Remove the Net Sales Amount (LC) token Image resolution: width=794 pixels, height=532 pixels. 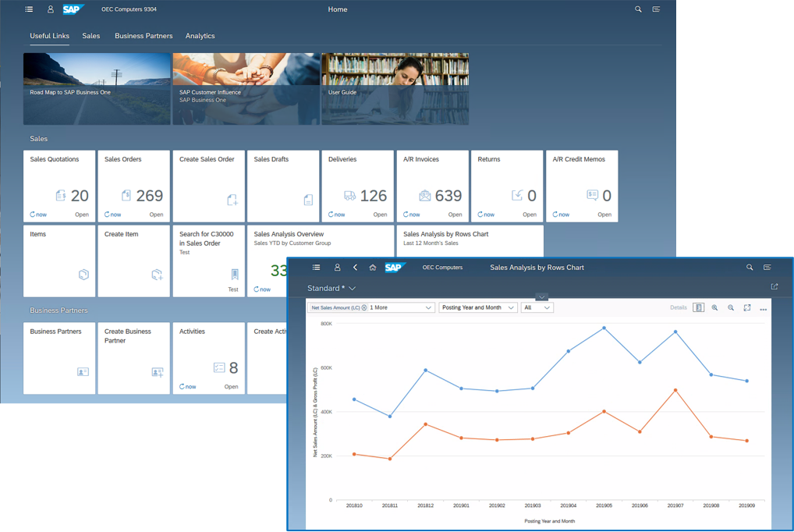(364, 307)
